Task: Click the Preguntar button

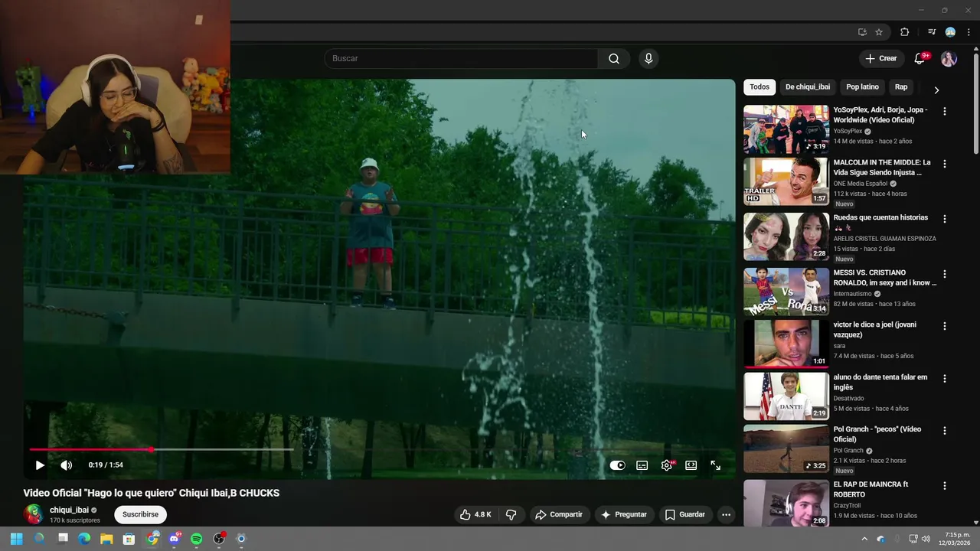Action: pos(624,515)
